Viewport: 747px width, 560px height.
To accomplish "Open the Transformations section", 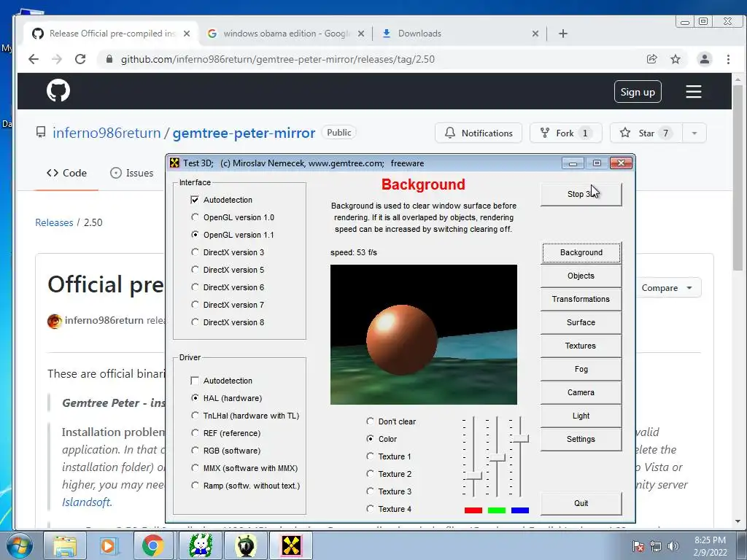I will click(581, 299).
